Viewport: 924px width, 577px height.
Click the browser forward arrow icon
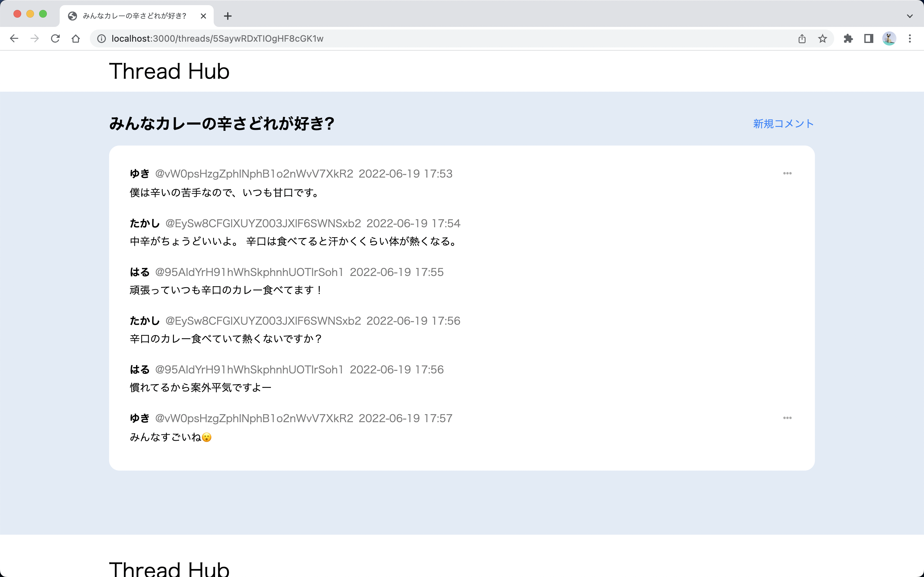35,38
